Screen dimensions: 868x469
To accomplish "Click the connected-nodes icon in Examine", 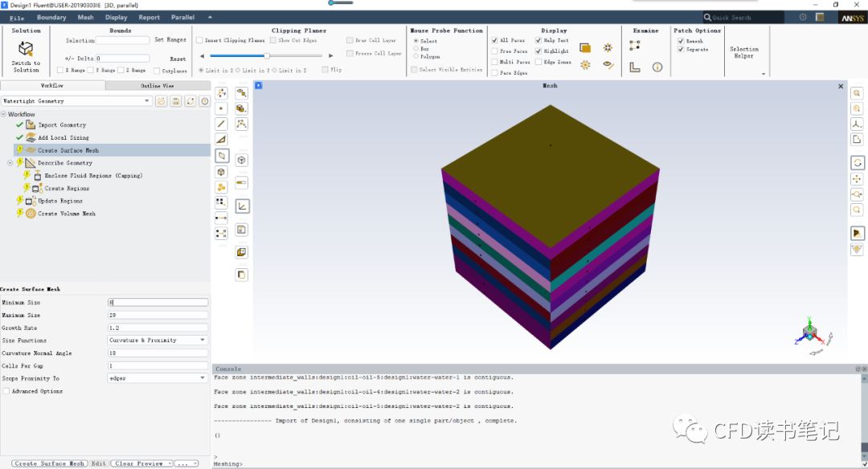I will click(635, 45).
